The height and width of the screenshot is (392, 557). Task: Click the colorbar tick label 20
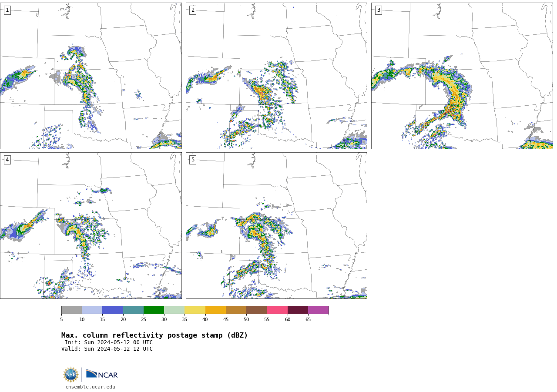123,319
